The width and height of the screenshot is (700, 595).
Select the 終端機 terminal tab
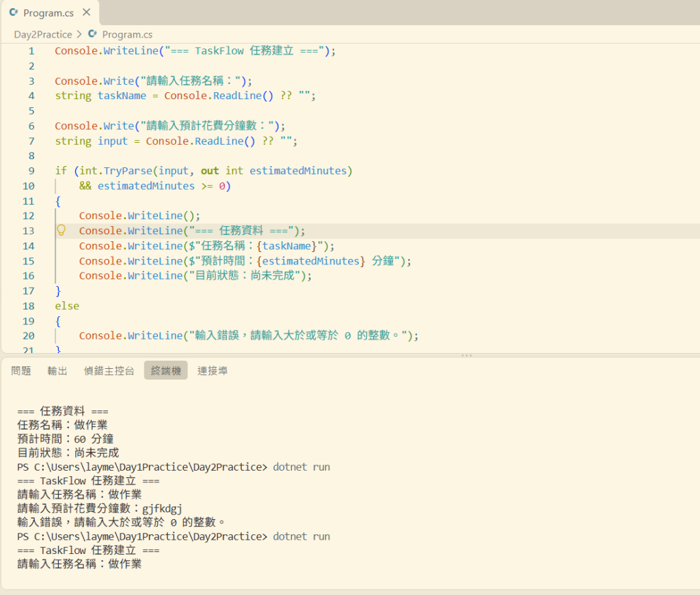click(x=165, y=371)
